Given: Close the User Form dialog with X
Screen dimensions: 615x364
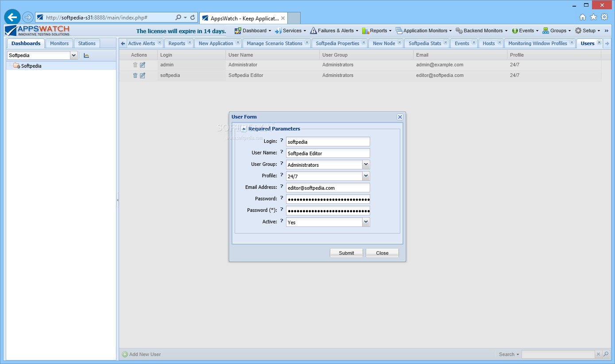Looking at the screenshot, I should pos(400,117).
